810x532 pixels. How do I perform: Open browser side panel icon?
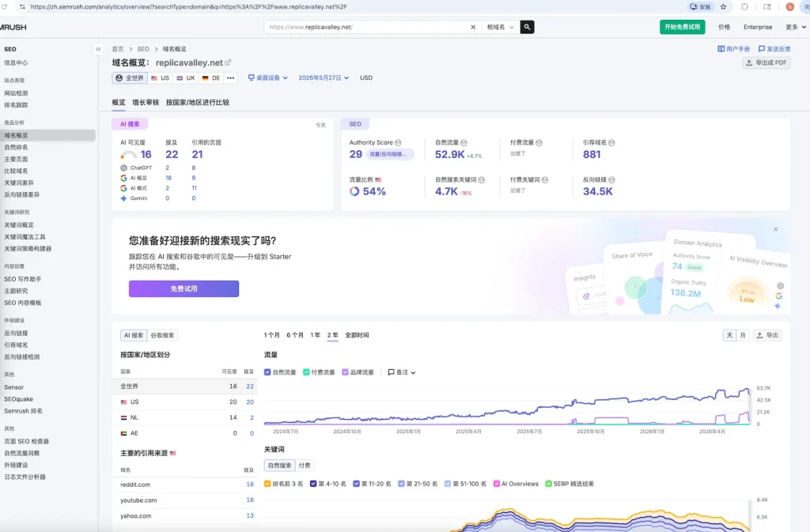click(x=767, y=6)
